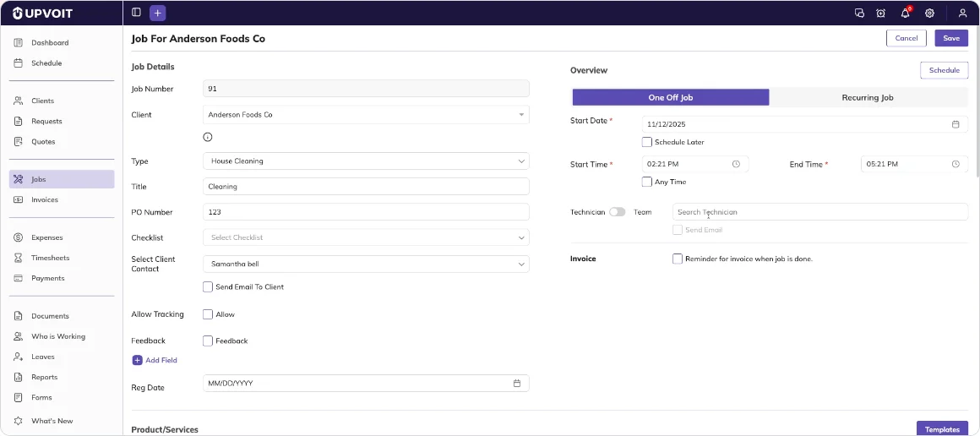Viewport: 980px width, 436px height.
Task: Open the Client dropdown for Anderson Foods Co
Action: (x=366, y=114)
